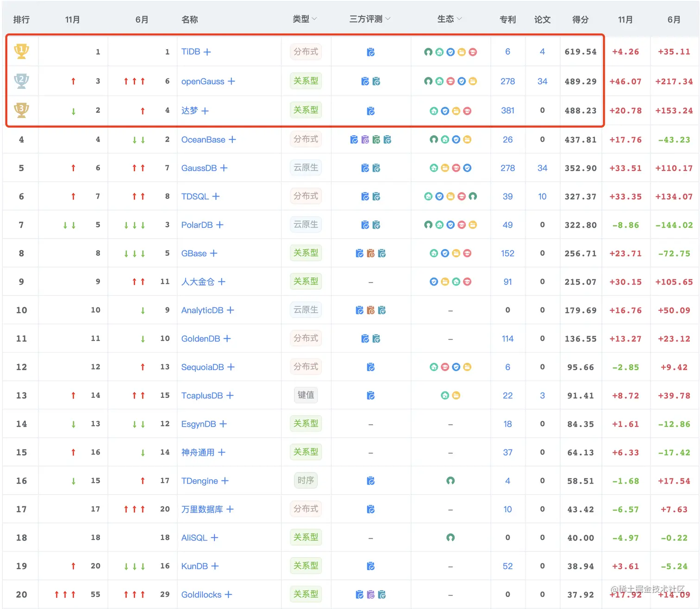Click the plus icon beside GBase
This screenshot has height=609, width=700.
pos(213,254)
